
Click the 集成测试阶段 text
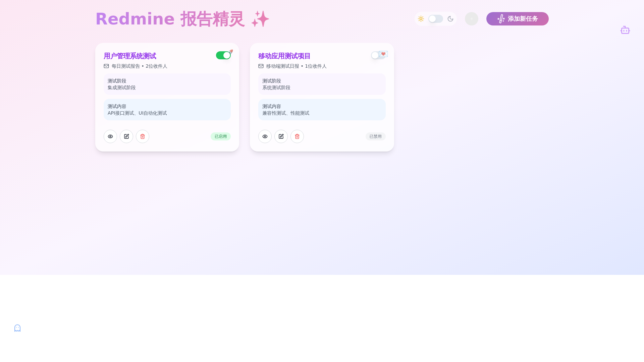122,87
